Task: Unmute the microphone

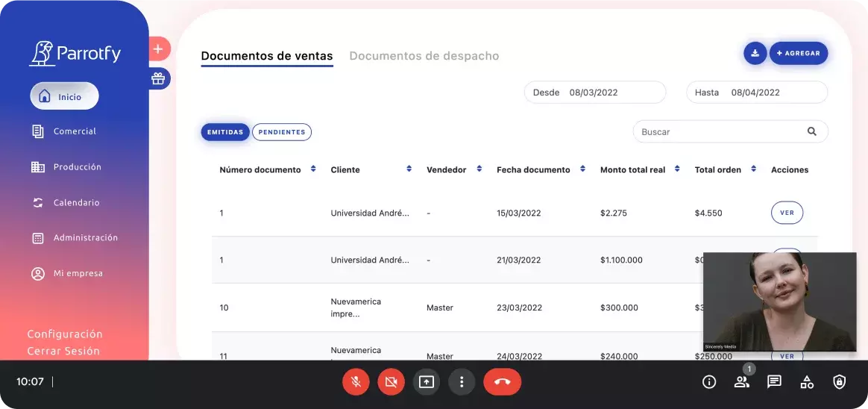Action: click(x=356, y=382)
